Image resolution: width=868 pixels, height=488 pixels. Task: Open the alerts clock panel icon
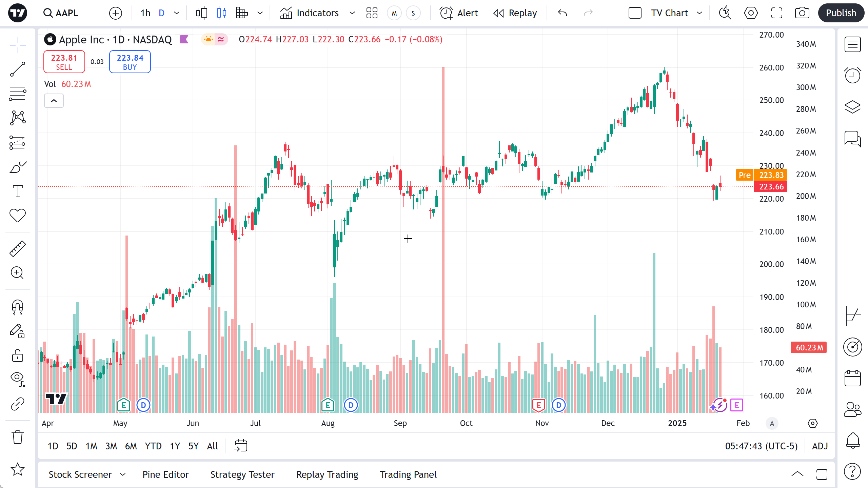(x=852, y=75)
